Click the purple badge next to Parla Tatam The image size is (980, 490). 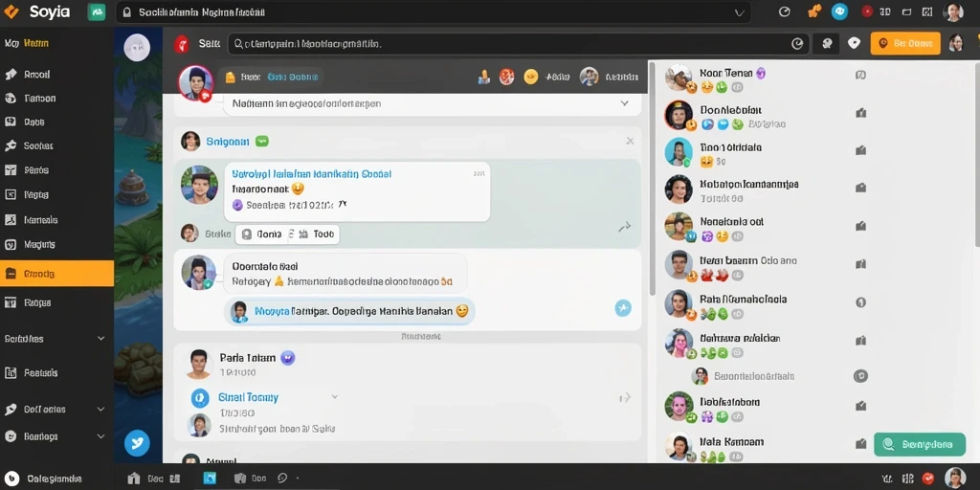pyautogui.click(x=287, y=358)
